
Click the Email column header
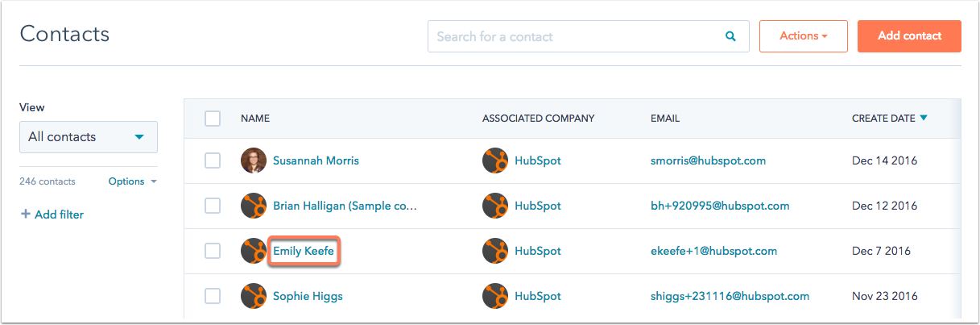pos(665,119)
